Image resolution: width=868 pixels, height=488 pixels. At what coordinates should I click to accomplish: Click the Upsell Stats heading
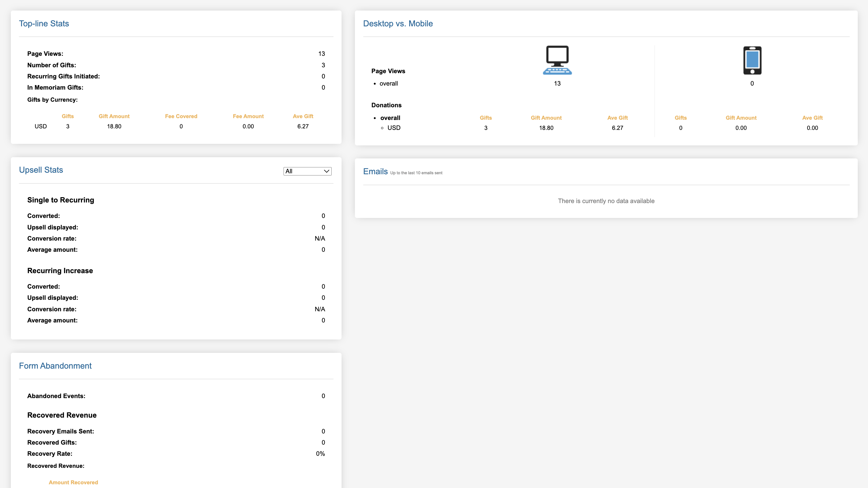tap(41, 170)
